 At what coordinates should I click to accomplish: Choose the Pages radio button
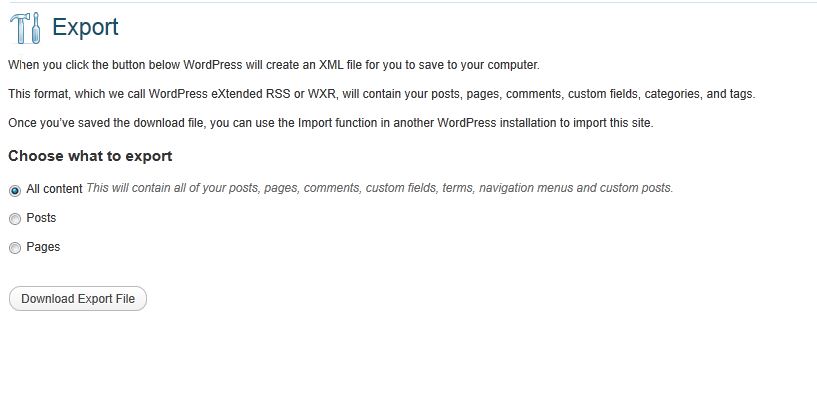pos(15,248)
